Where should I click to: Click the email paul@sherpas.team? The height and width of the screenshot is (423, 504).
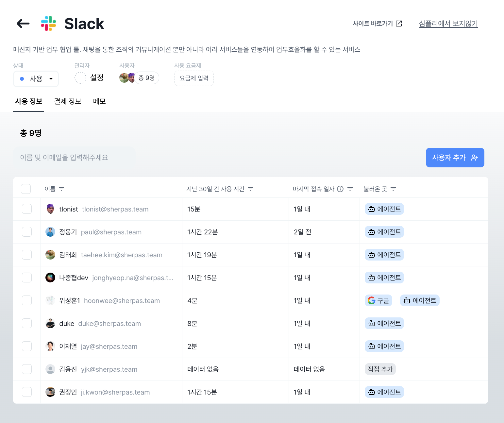[x=111, y=232]
